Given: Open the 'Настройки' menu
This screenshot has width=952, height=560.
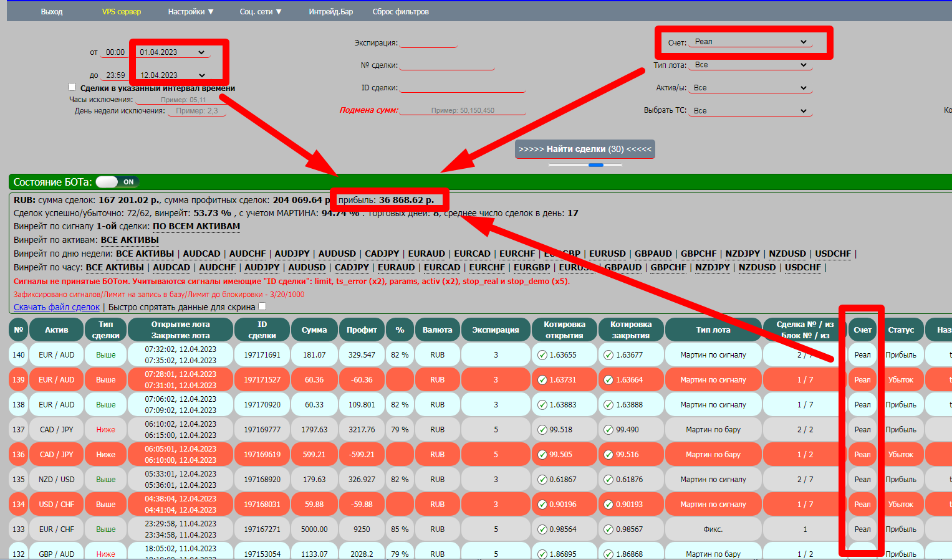Looking at the screenshot, I should [x=191, y=12].
